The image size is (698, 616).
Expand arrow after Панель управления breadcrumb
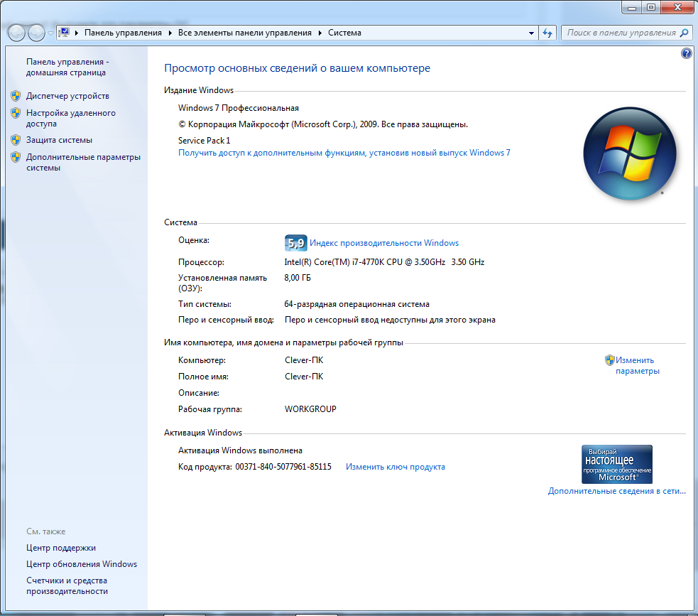[x=170, y=33]
